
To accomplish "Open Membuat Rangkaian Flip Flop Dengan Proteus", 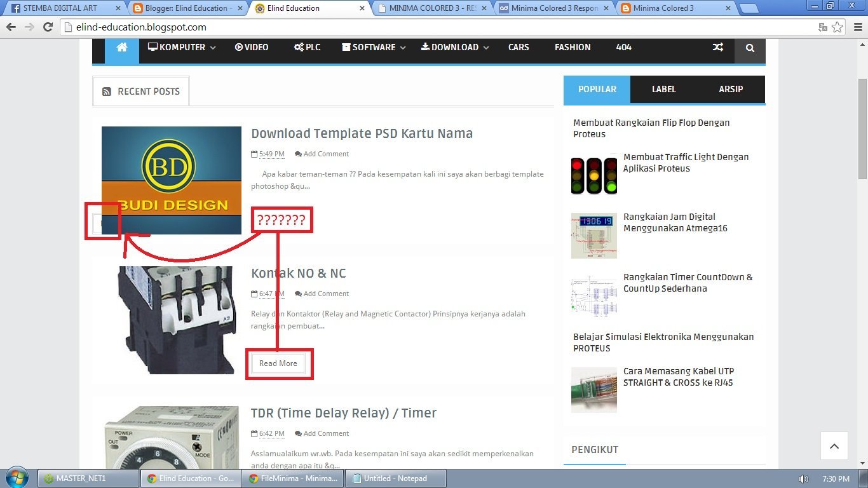I will click(x=651, y=128).
